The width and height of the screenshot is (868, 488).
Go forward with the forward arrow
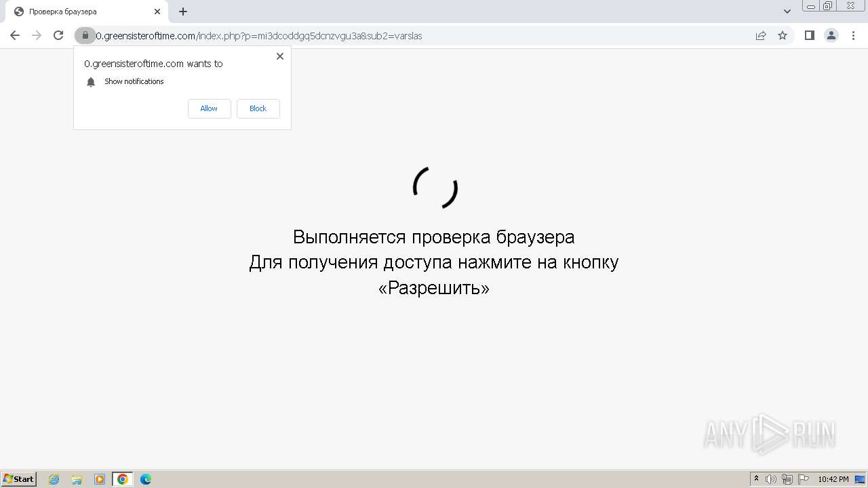coord(37,35)
